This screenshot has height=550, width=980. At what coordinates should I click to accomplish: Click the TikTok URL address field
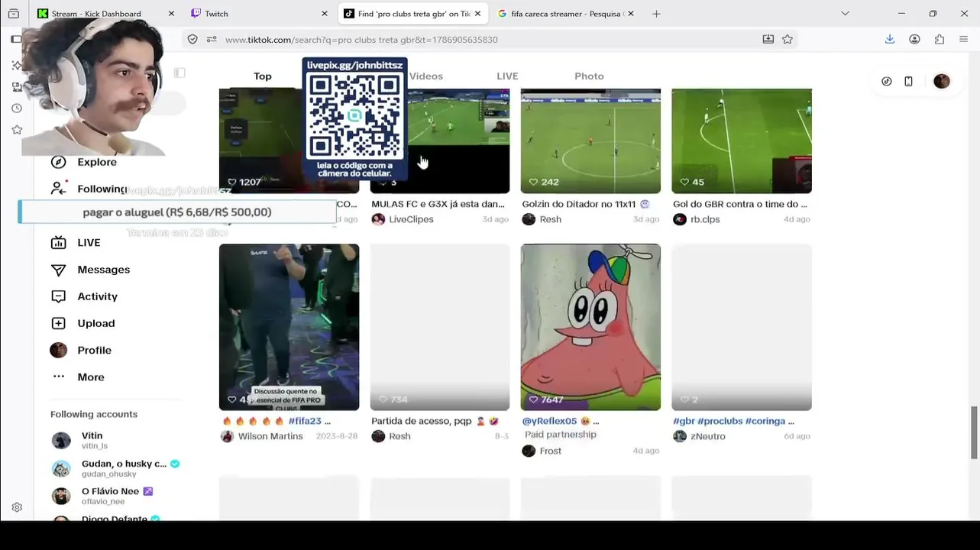489,40
